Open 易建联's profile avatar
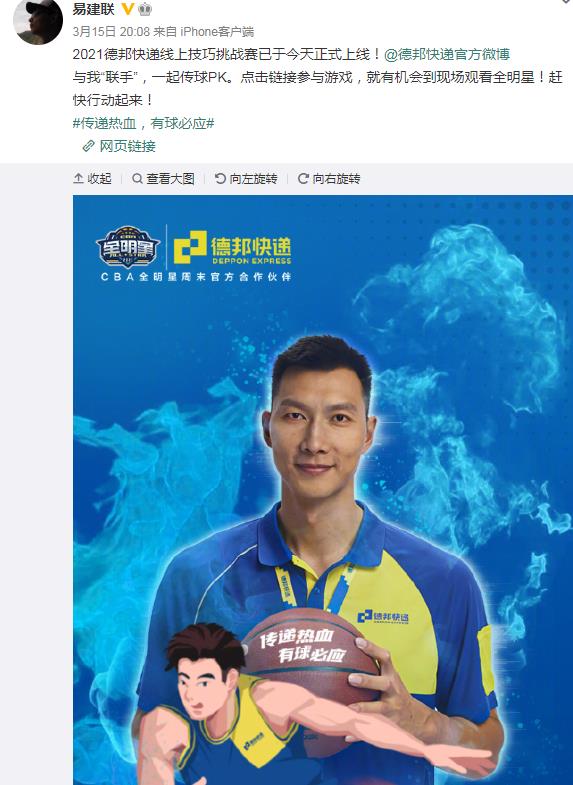 (38, 20)
